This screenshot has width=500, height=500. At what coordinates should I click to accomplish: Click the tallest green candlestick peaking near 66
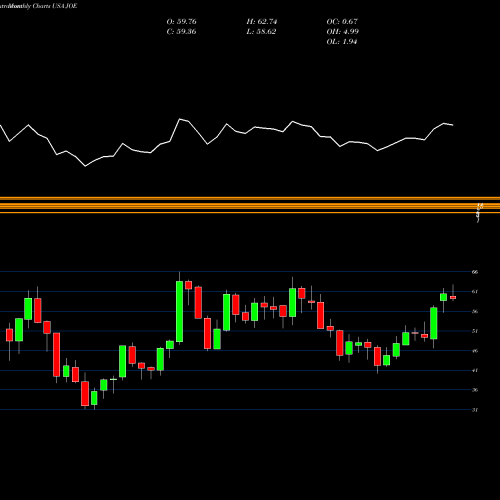(x=179, y=311)
